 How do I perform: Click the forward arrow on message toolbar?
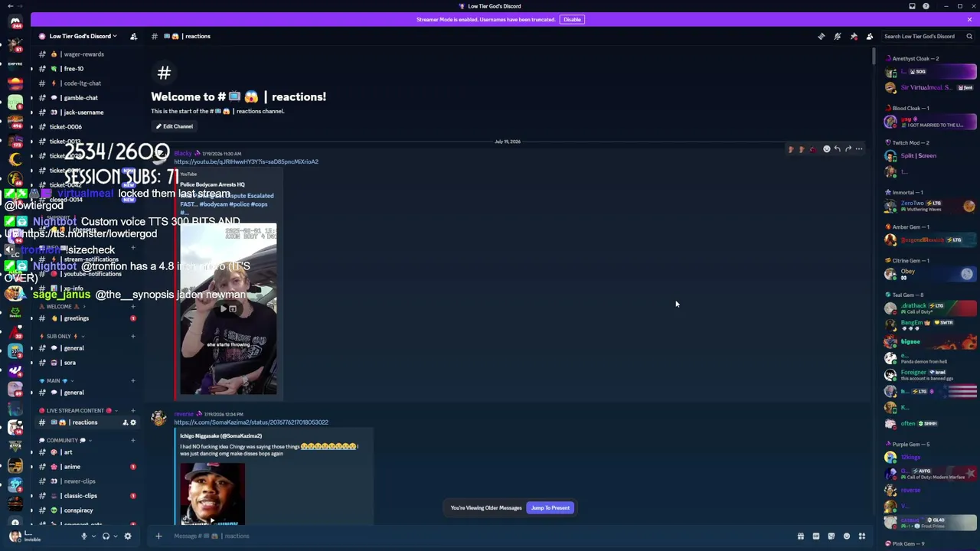tap(848, 149)
